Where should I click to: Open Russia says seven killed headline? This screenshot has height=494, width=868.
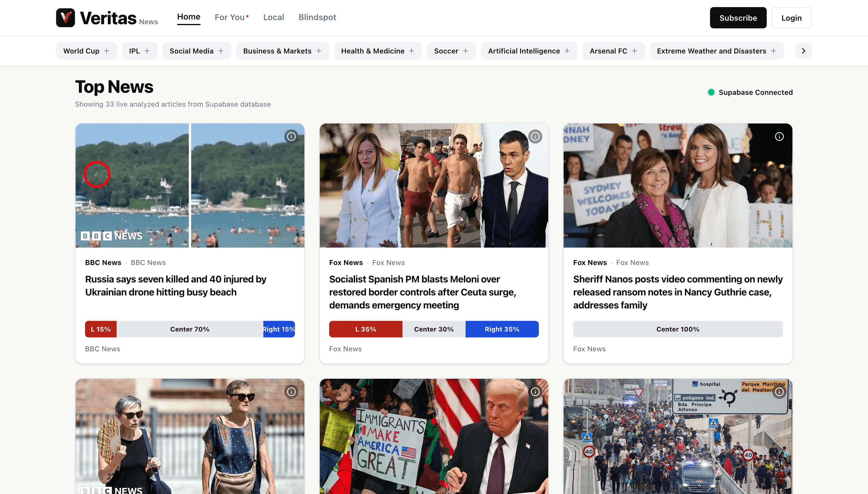[176, 286]
